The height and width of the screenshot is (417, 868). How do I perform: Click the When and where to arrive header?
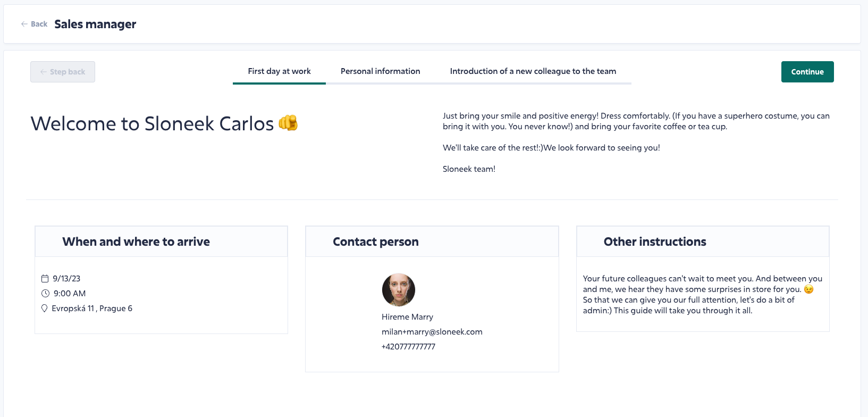[x=136, y=242]
